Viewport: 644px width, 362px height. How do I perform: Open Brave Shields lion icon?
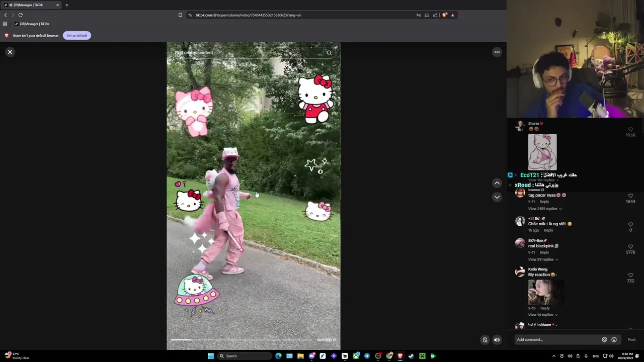tap(444, 15)
